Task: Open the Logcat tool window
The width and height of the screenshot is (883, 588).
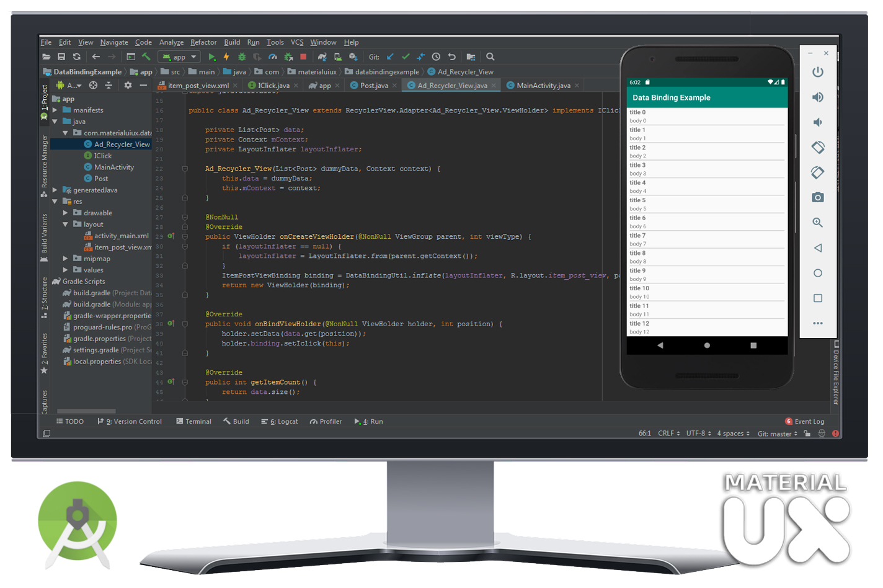Action: 280,422
